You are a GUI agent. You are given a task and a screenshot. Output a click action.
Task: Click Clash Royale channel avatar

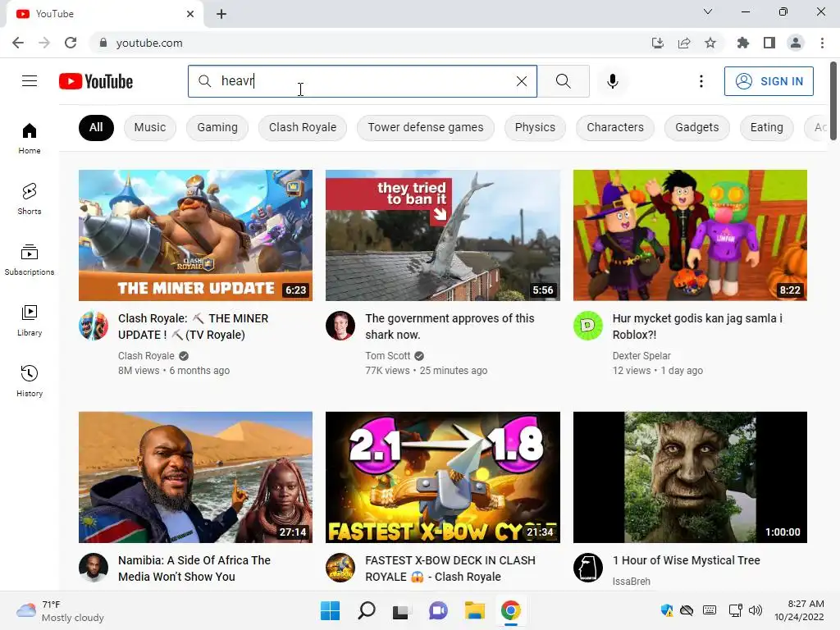[94, 325]
